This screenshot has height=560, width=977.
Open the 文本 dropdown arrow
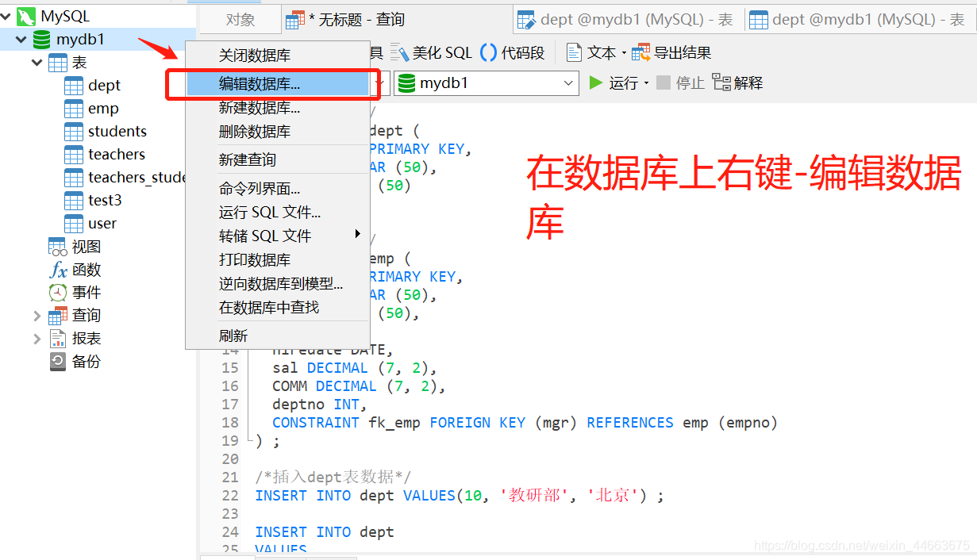coord(624,54)
